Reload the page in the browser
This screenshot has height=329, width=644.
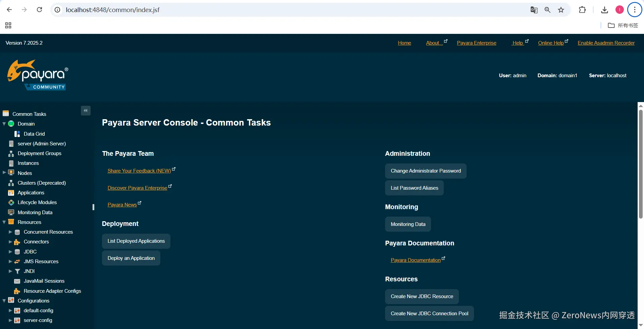pos(39,10)
